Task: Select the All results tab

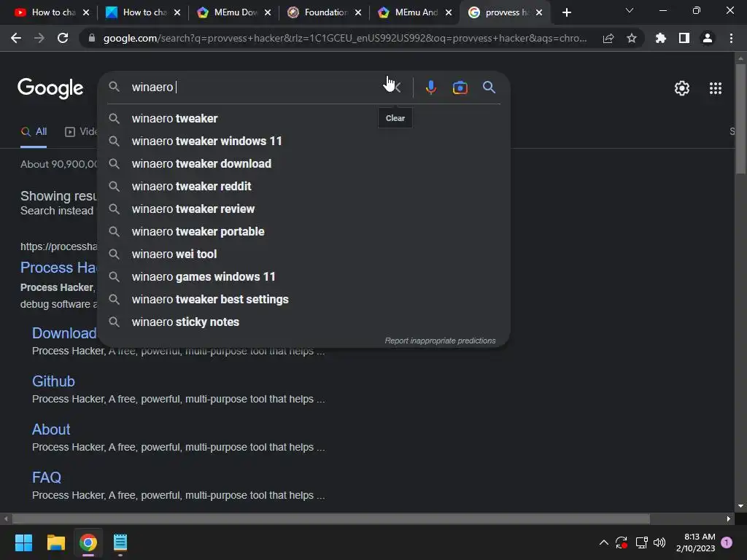Action: [34, 132]
